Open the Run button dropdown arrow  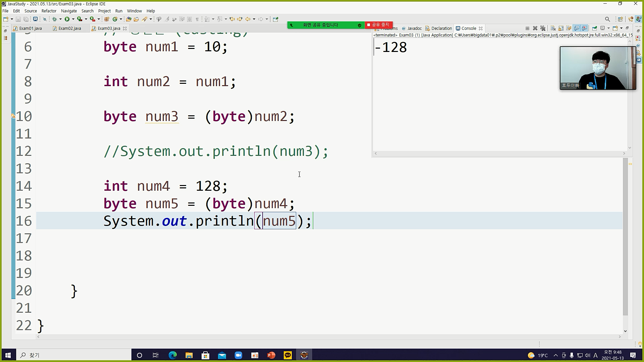(x=73, y=19)
